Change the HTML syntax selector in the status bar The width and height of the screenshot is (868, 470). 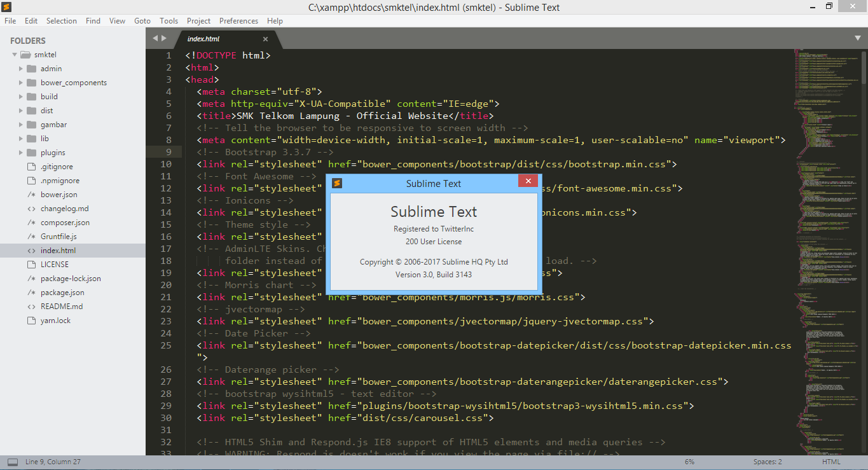[x=831, y=462]
